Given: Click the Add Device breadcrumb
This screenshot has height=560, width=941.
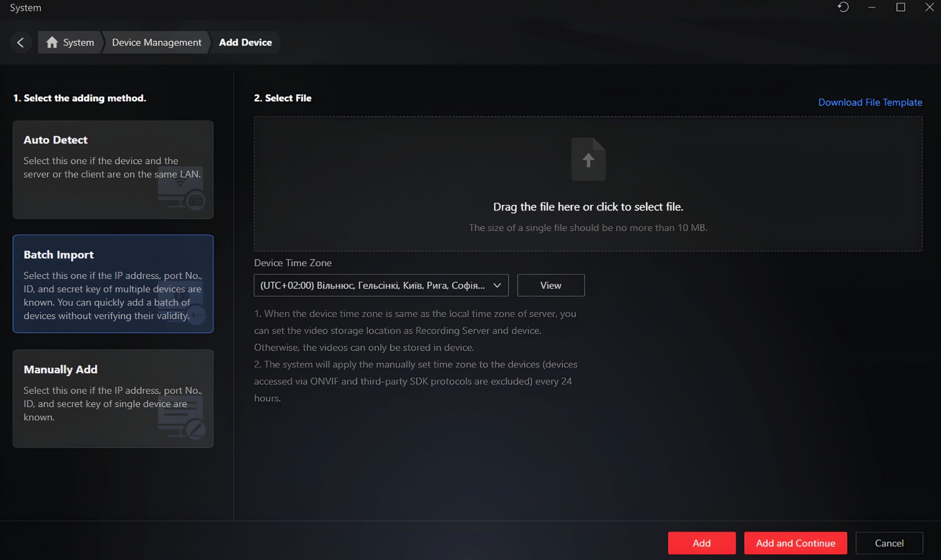Looking at the screenshot, I should pyautogui.click(x=245, y=42).
